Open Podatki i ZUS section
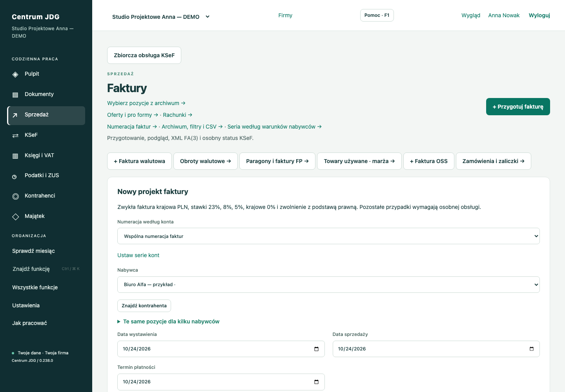Image resolution: width=565 pixels, height=392 pixels. coord(46,176)
